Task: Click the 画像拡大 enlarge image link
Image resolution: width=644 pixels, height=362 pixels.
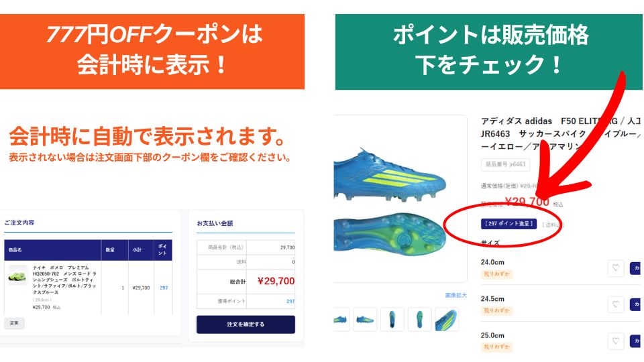Action: point(456,295)
